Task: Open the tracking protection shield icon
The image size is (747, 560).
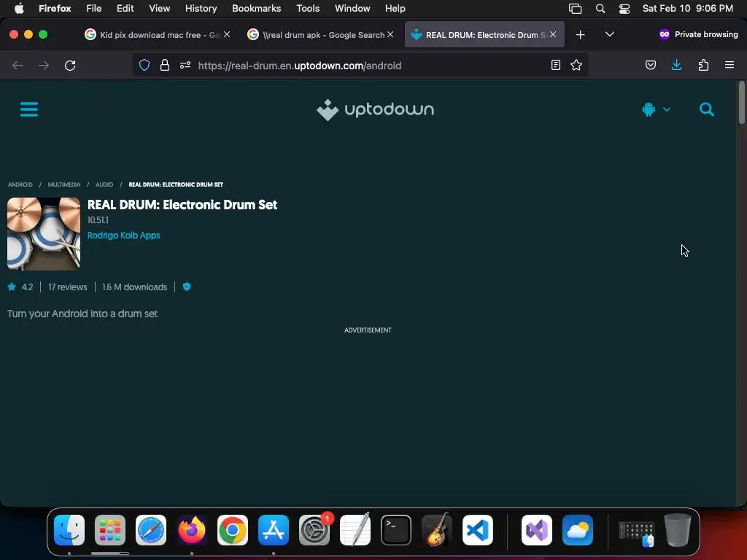Action: click(144, 65)
